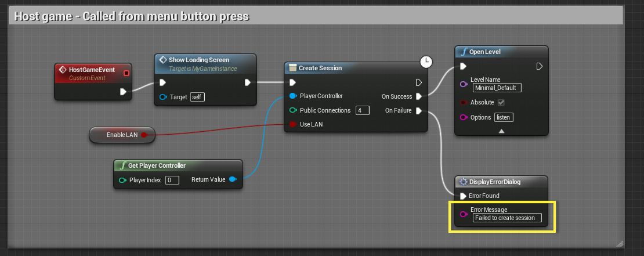Click the Enable LAN variable output pin
This screenshot has height=256, width=644.
(x=144, y=134)
